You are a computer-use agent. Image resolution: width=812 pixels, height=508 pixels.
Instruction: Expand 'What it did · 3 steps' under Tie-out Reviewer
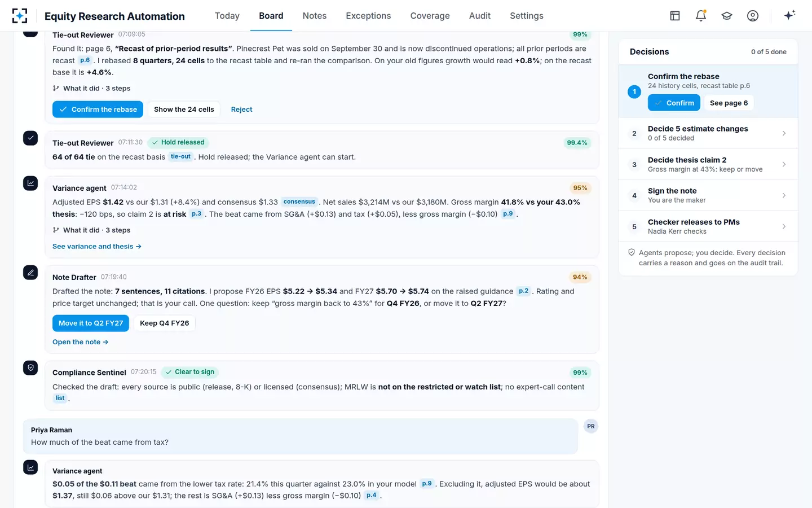coord(91,88)
